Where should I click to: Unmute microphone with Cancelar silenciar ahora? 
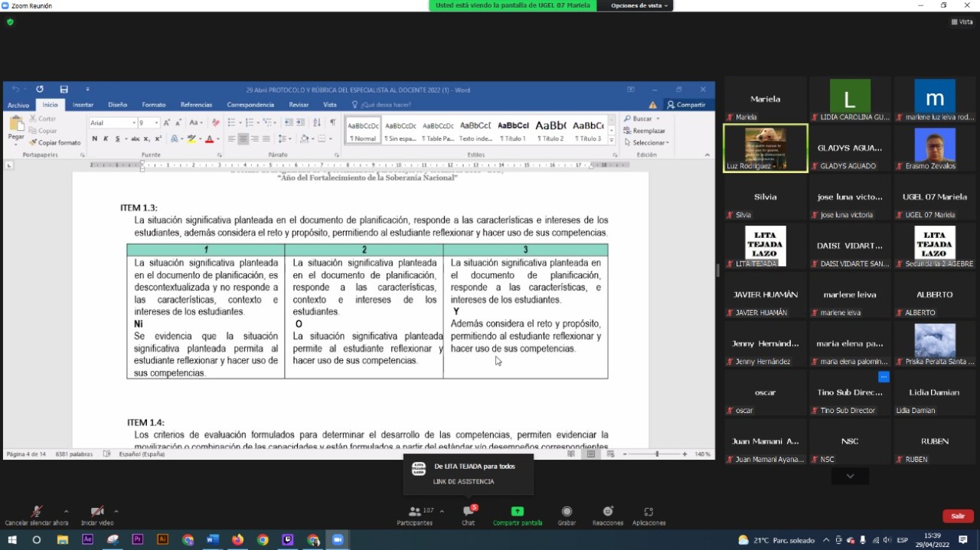[x=36, y=512]
